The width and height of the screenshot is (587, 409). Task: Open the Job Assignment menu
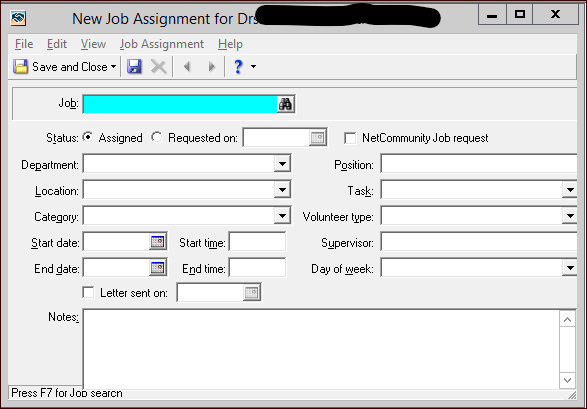tap(162, 44)
